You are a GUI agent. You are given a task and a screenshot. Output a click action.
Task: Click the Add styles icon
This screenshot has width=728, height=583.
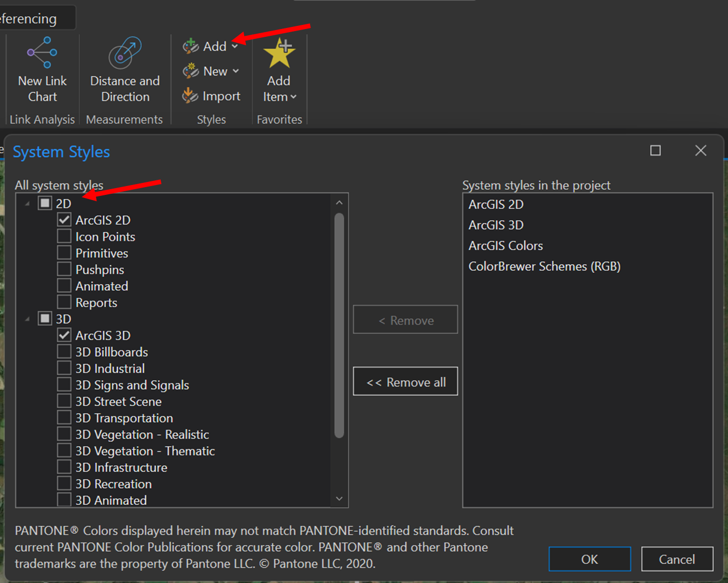pos(190,46)
